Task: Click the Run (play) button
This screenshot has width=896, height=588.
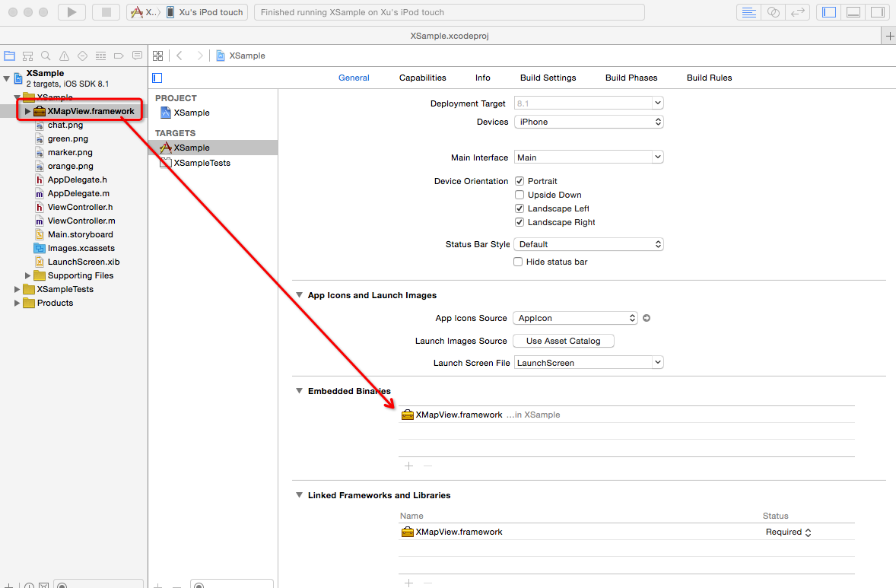Action: pyautogui.click(x=71, y=12)
